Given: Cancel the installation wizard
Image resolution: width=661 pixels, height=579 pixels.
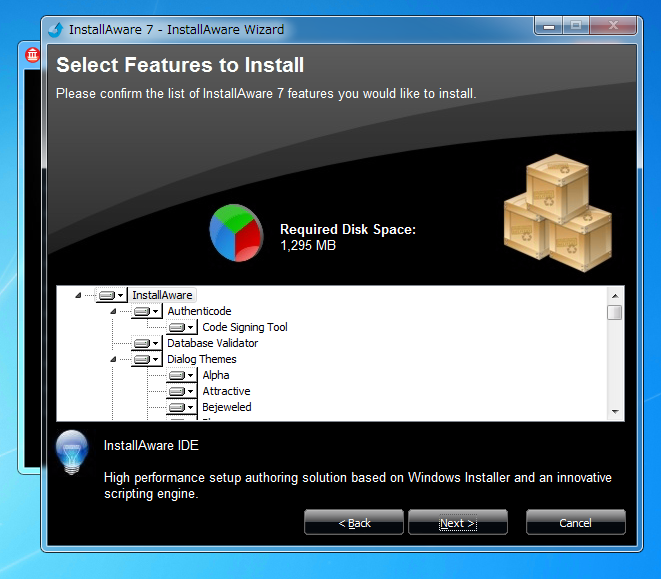Looking at the screenshot, I should point(575,523).
